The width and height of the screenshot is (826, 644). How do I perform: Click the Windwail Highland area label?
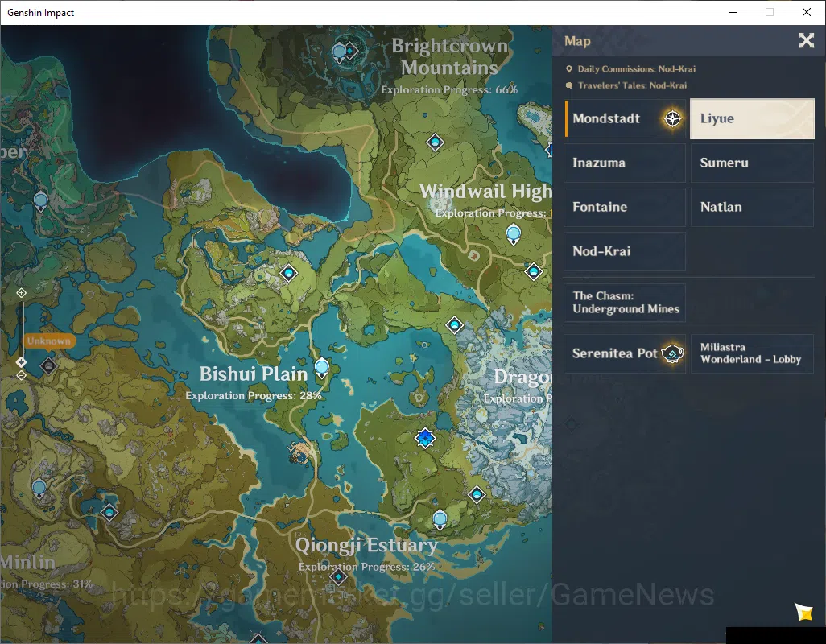485,191
